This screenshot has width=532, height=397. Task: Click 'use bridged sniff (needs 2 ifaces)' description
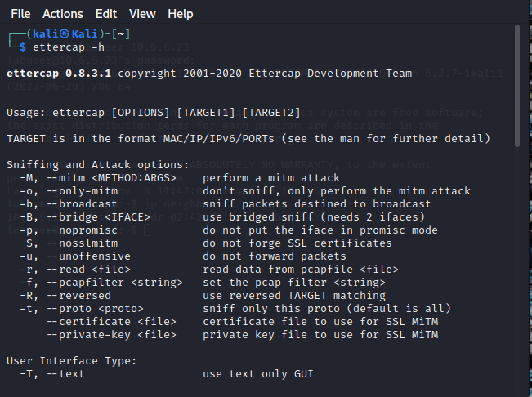pyautogui.click(x=314, y=217)
